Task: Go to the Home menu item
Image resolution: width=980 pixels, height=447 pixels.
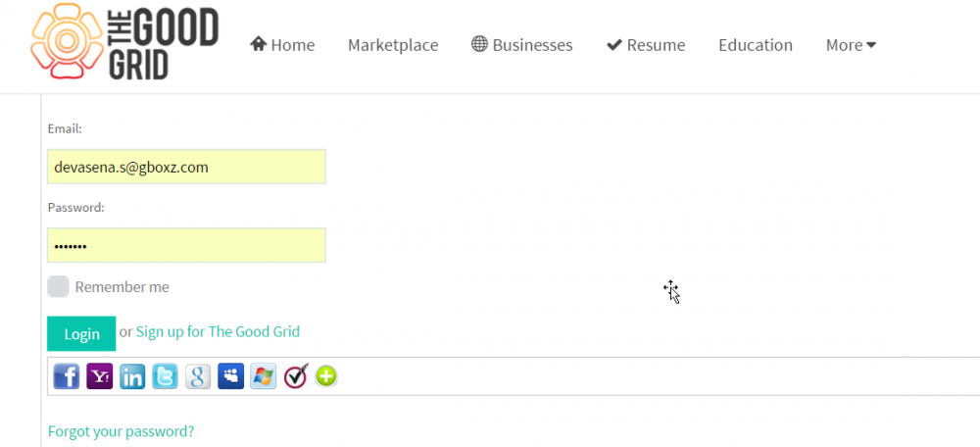Action: pos(282,45)
